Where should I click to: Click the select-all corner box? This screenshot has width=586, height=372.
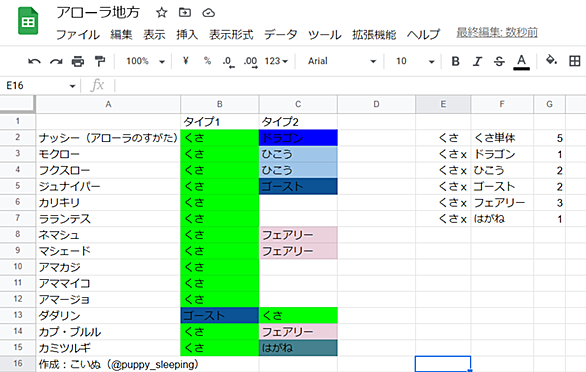click(x=18, y=104)
